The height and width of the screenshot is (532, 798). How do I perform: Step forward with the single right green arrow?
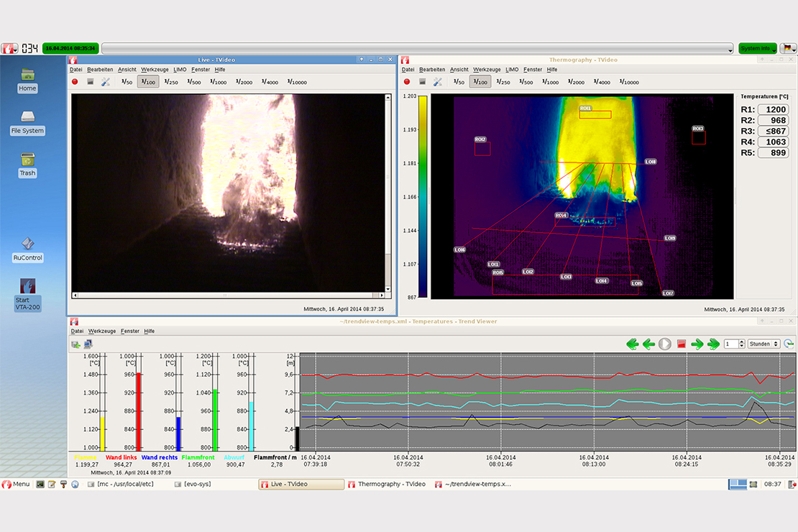697,344
